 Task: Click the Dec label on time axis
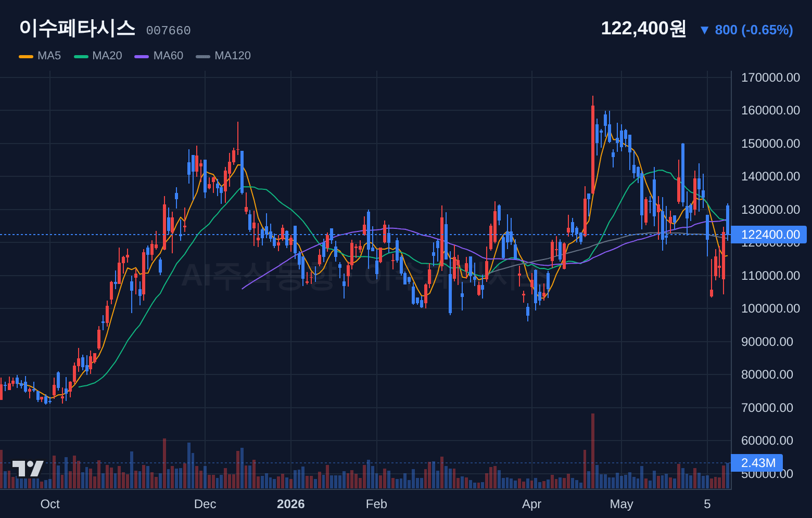tap(205, 504)
